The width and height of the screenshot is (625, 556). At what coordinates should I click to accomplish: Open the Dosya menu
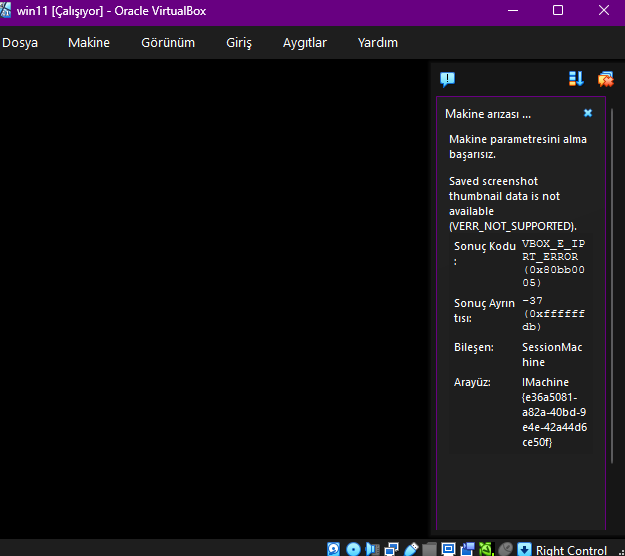click(20, 43)
